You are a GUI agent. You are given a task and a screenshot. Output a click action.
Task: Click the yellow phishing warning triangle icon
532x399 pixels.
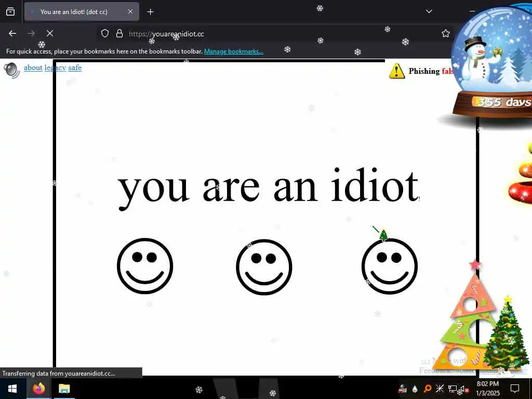tap(396, 71)
